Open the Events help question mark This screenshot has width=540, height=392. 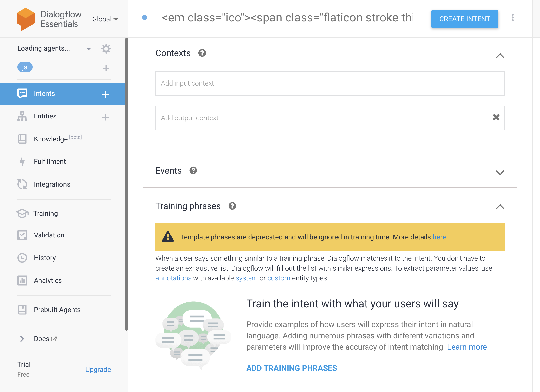tap(193, 171)
